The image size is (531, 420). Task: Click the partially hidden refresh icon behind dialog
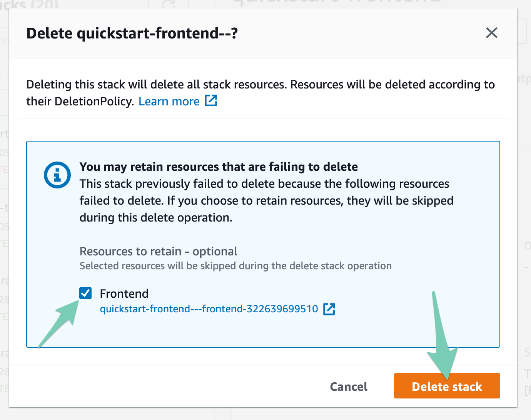[168, 4]
